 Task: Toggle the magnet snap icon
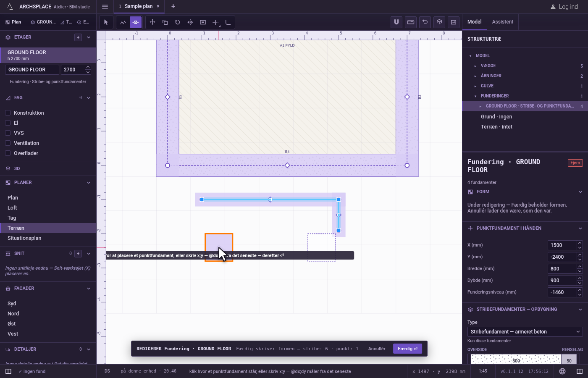pyautogui.click(x=396, y=22)
